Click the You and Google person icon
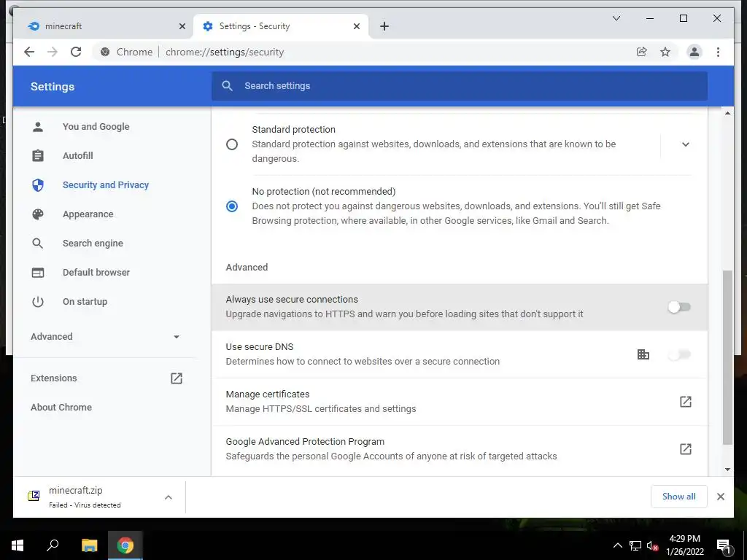Image resolution: width=747 pixels, height=560 pixels. (x=38, y=127)
